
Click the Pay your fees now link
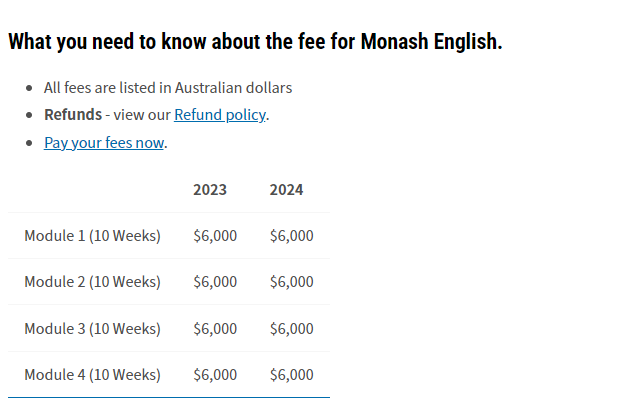click(104, 142)
